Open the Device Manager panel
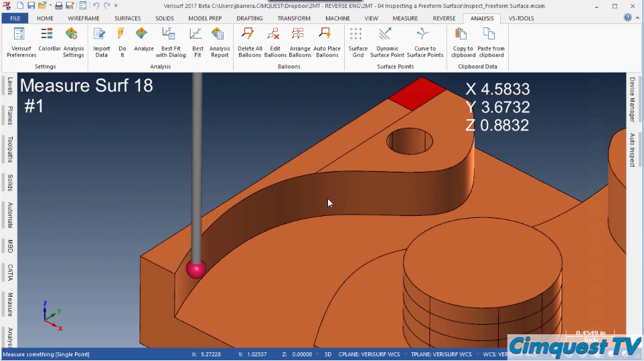 (x=632, y=100)
